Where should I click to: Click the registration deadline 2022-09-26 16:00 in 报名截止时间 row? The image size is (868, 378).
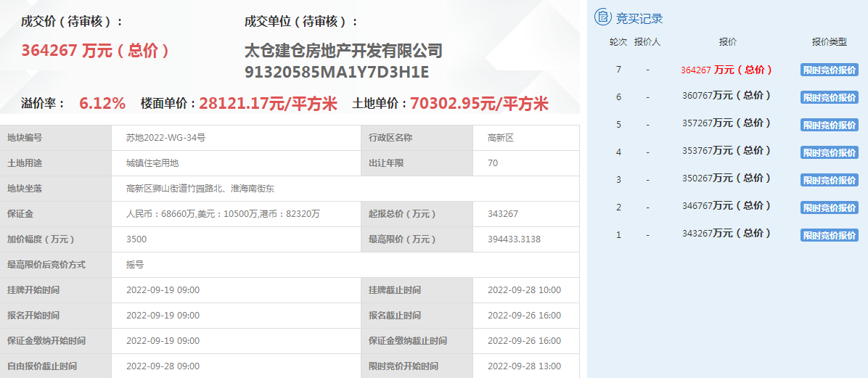[524, 316]
